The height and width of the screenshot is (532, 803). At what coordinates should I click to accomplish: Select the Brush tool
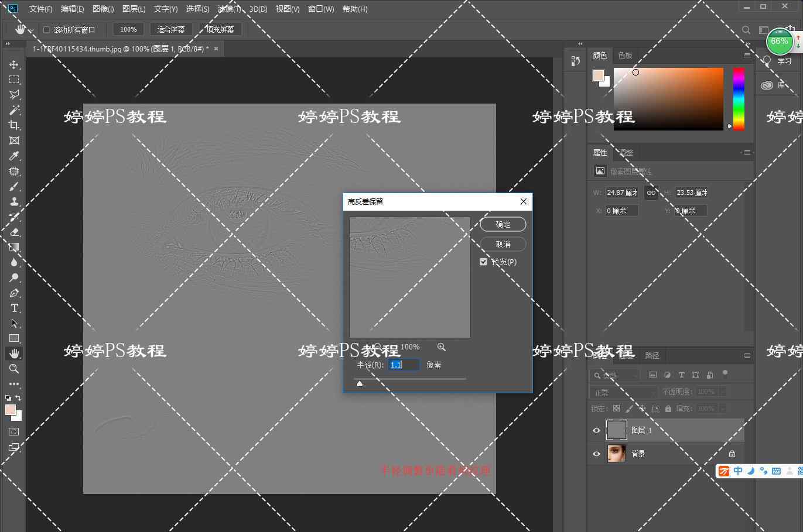coord(14,187)
